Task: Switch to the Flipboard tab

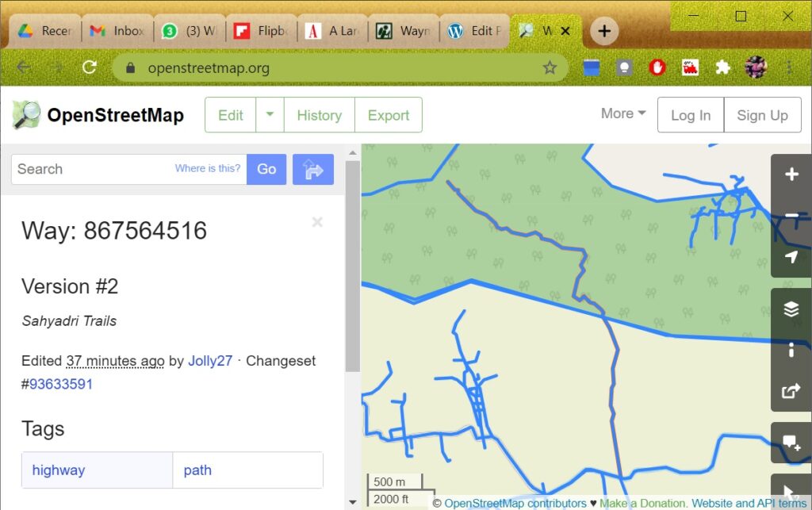Action: 261,31
